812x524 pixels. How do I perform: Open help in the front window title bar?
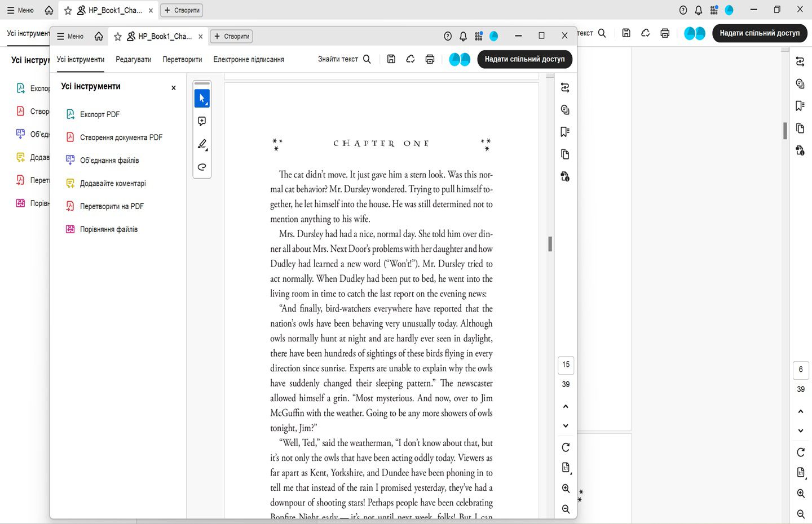(448, 36)
